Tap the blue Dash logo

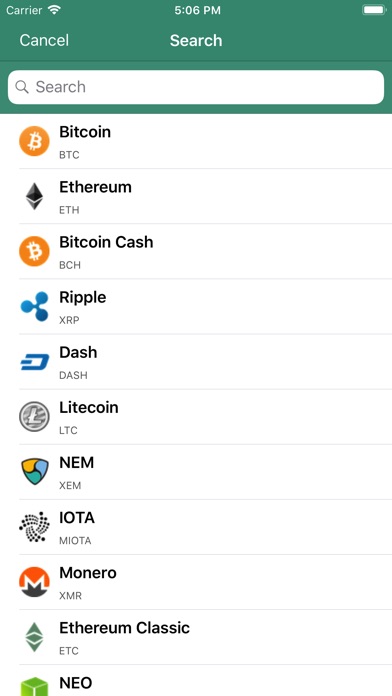(34, 362)
